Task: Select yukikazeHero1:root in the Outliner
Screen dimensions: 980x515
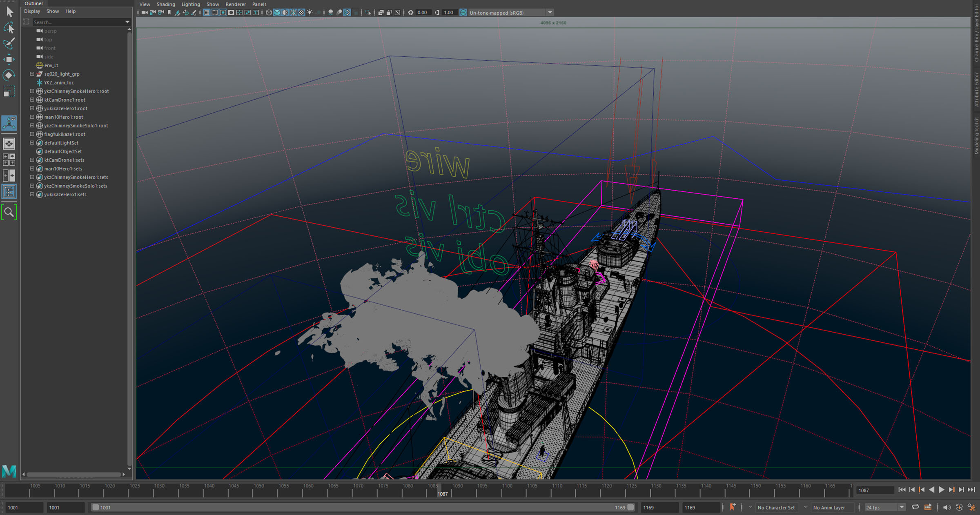Action: pyautogui.click(x=65, y=109)
